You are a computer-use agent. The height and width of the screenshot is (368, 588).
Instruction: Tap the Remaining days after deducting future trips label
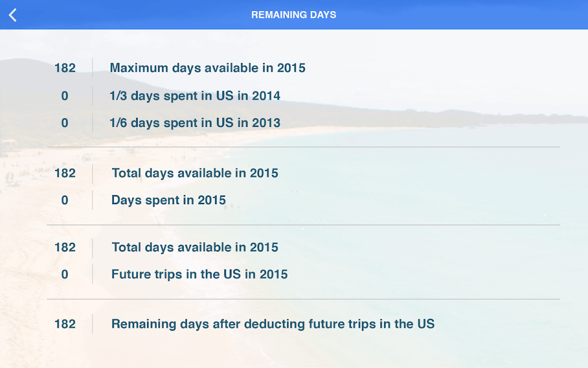(x=273, y=324)
